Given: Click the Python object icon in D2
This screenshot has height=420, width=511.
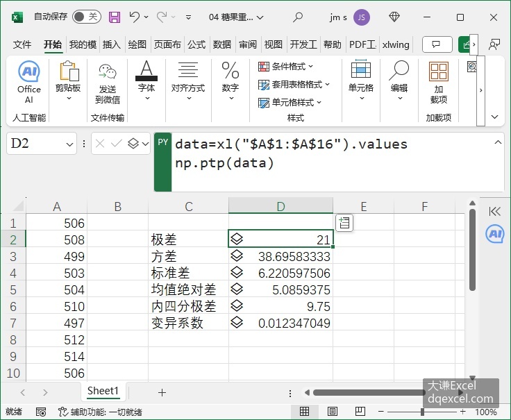Looking at the screenshot, I should tap(237, 239).
